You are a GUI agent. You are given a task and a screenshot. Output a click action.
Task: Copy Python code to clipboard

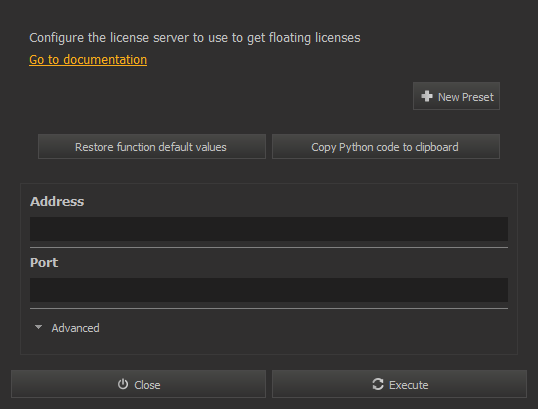point(386,147)
